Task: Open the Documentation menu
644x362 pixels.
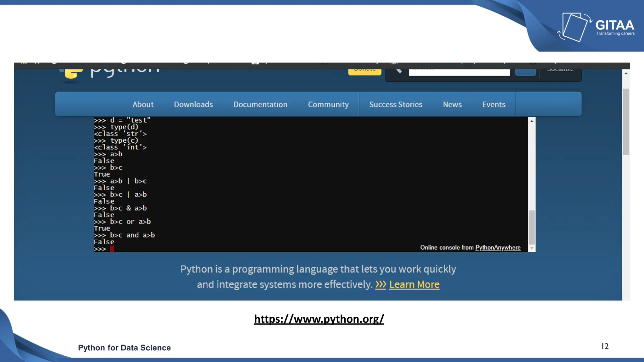Action: point(260,104)
